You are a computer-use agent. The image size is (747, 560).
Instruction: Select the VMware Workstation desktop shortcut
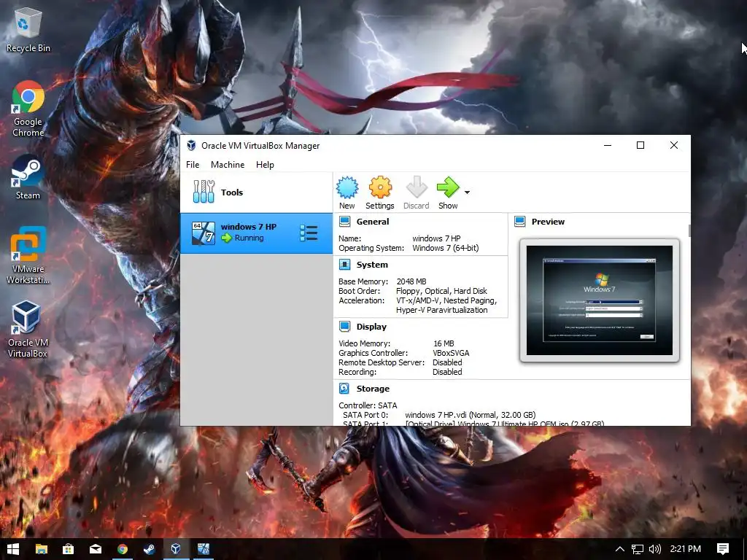28,255
